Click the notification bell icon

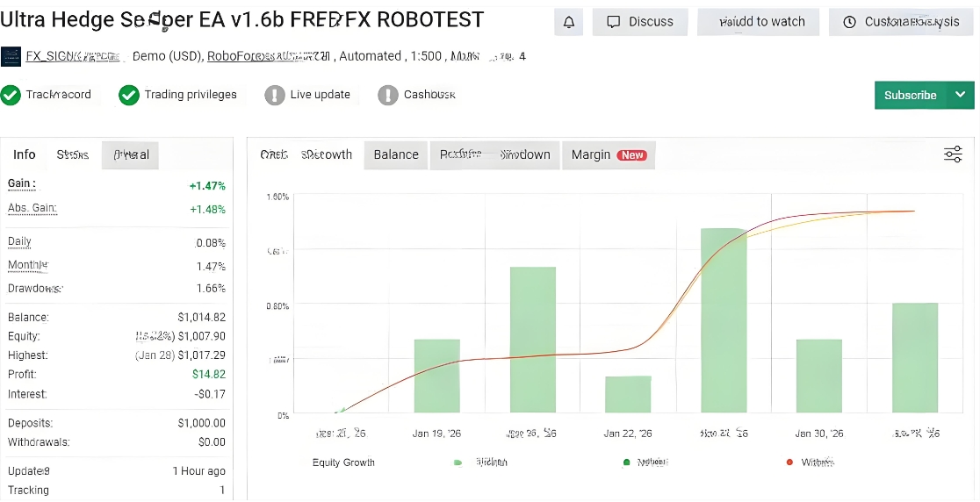569,22
